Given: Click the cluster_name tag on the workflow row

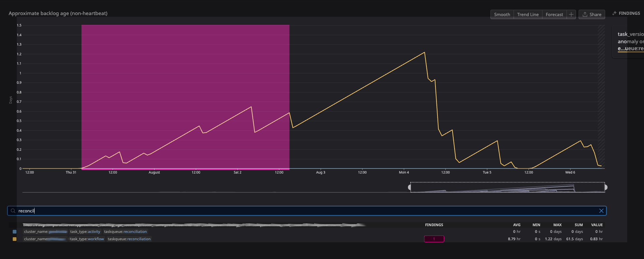Looking at the screenshot, I should [45, 239].
